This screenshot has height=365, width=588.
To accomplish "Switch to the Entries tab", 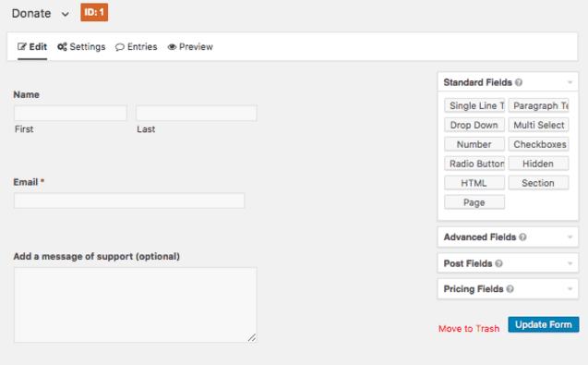I will 136,47.
